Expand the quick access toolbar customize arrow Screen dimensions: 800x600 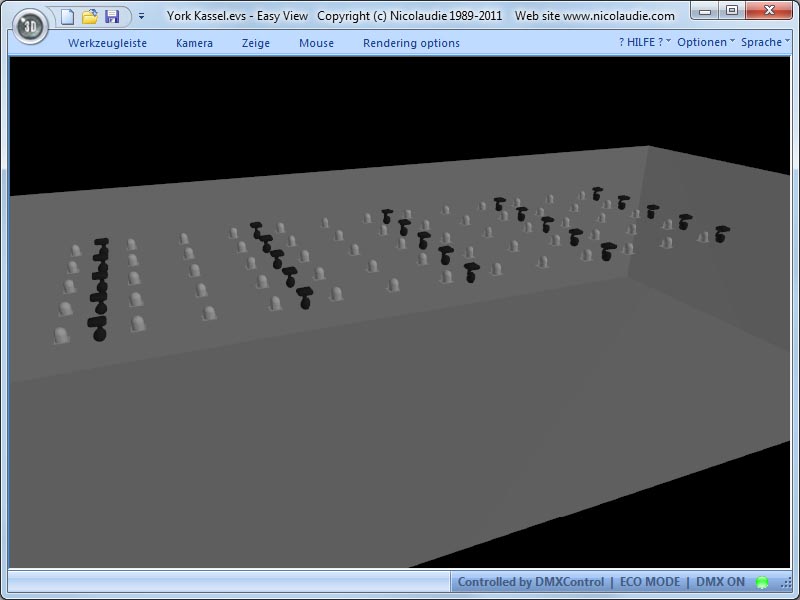click(x=141, y=16)
